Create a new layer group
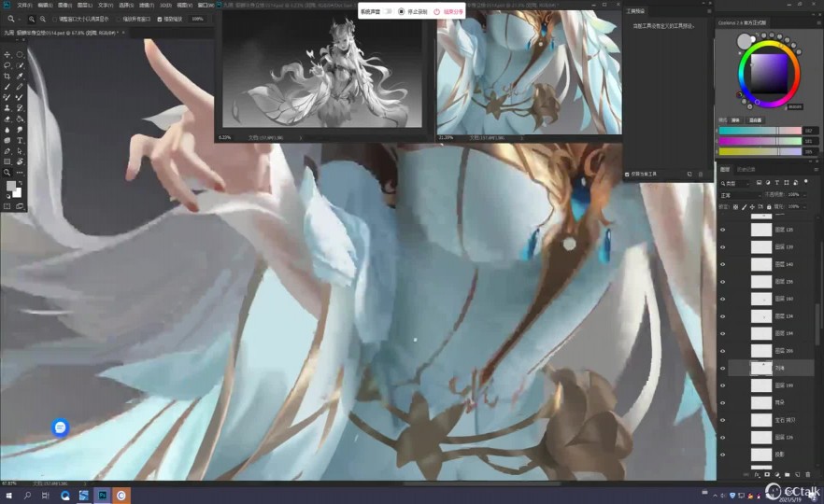 [x=788, y=474]
